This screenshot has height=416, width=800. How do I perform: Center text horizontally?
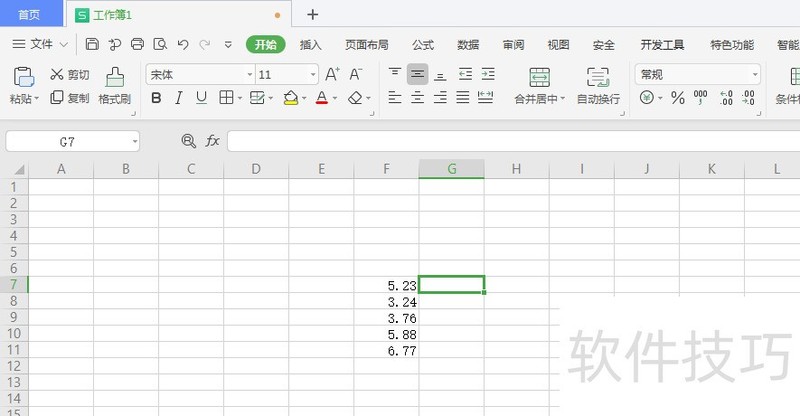click(x=417, y=97)
